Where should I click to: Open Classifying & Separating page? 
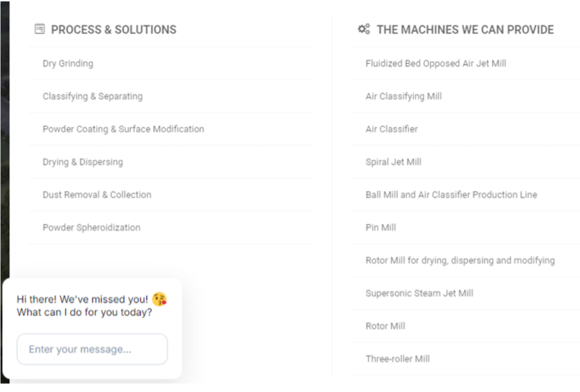tap(92, 96)
